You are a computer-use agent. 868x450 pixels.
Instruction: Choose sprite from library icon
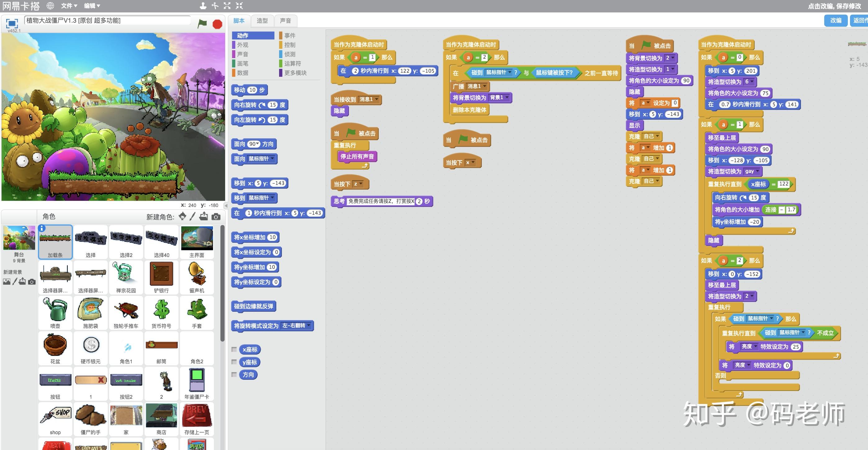point(182,217)
